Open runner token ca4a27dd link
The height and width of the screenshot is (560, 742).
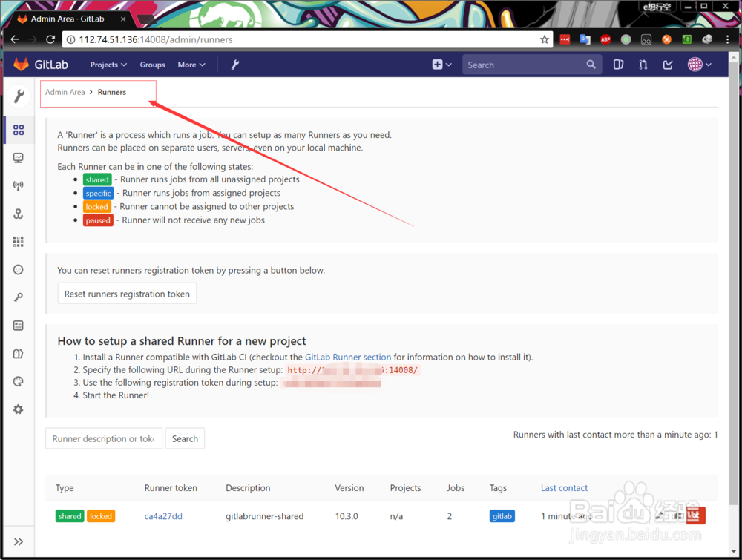point(163,516)
